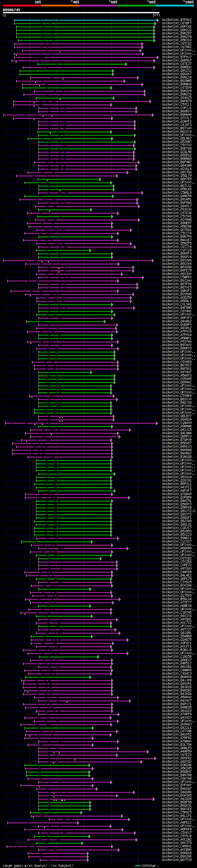Open hit UniRef100_B4FB79

[x=177, y=101]
